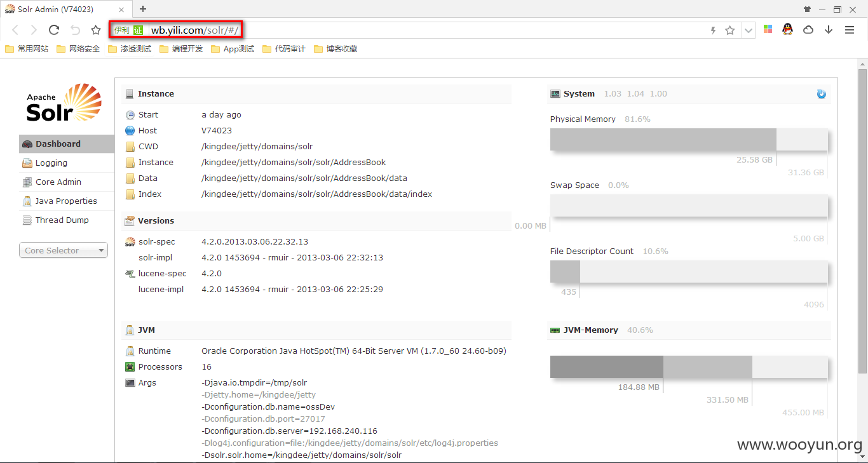Select the Solr Admin (V74023) tab
Image resolution: width=868 pixels, height=463 pixels.
tap(67, 9)
